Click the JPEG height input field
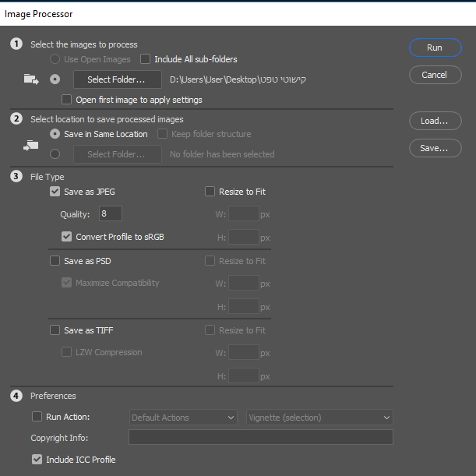This screenshot has height=476, width=476. coord(244,237)
